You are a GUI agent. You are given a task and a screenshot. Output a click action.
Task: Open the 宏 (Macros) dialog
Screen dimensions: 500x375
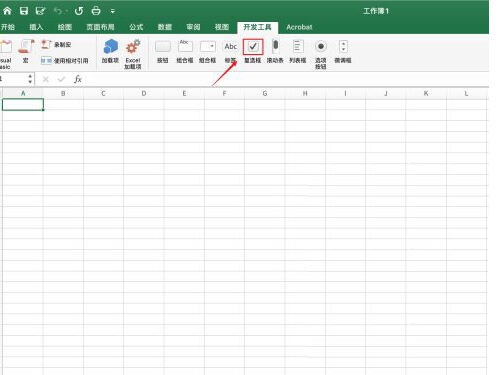26,51
